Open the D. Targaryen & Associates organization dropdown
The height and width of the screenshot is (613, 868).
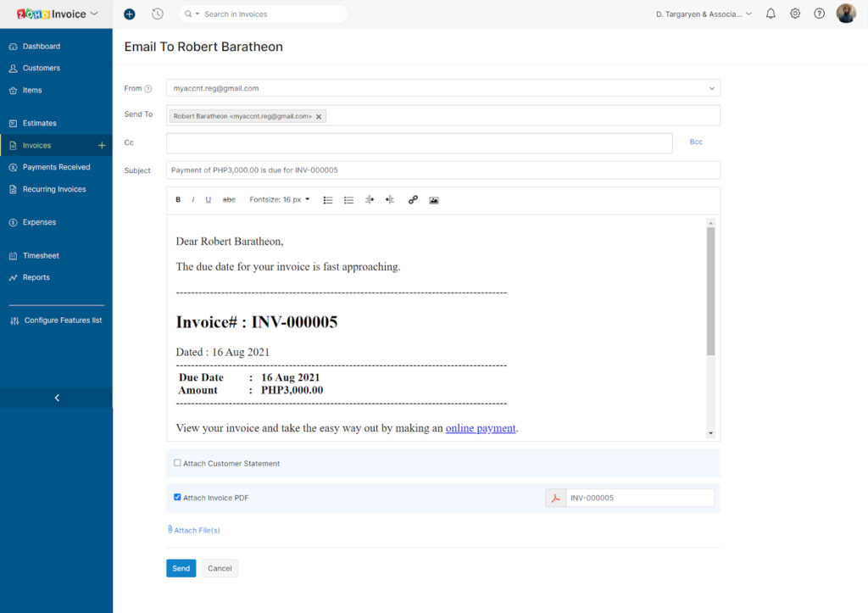click(697, 14)
